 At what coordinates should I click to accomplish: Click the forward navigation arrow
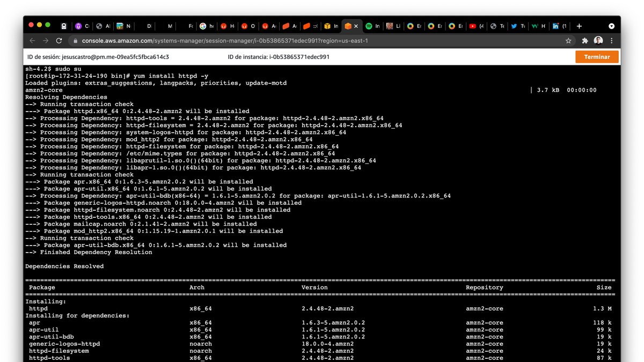pos(46,41)
